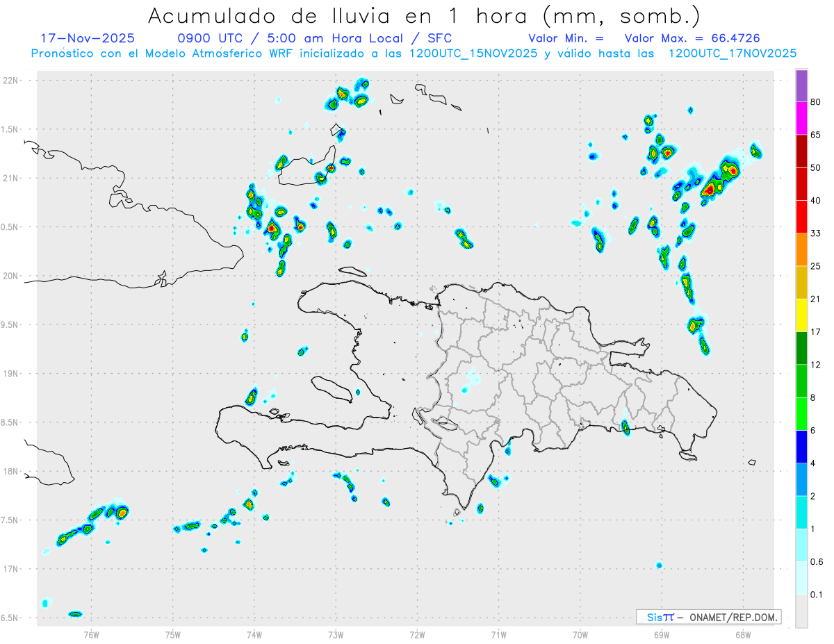Click the legend value '80'
This screenshot has height=644, width=834.
pyautogui.click(x=816, y=102)
